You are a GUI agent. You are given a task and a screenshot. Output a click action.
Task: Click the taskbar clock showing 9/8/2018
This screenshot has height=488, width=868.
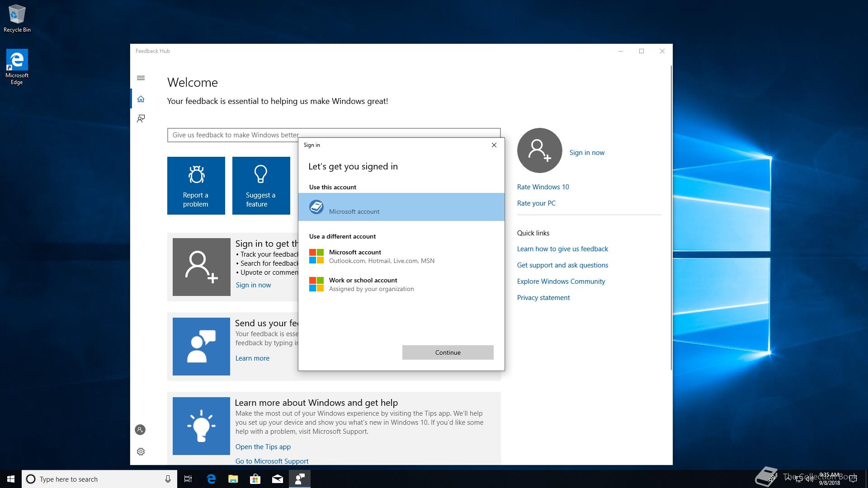point(830,479)
